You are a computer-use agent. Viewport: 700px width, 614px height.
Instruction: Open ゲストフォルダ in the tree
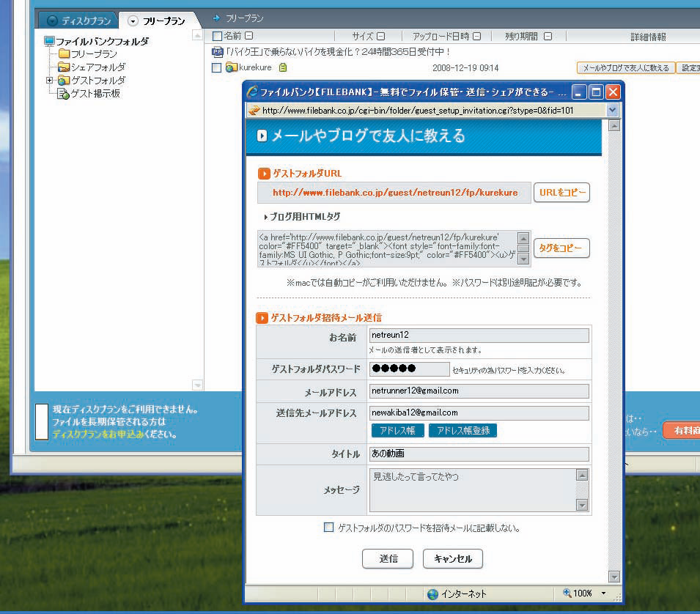pyautogui.click(x=98, y=81)
